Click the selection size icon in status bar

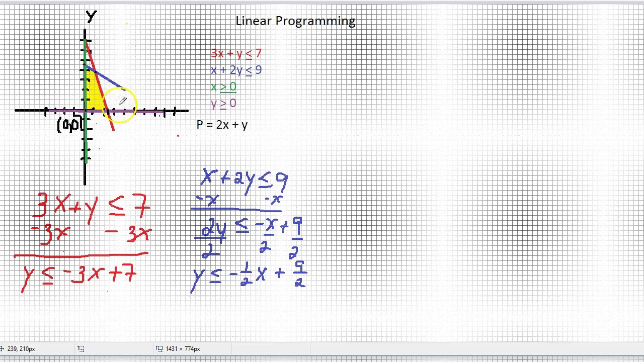pos(81,348)
